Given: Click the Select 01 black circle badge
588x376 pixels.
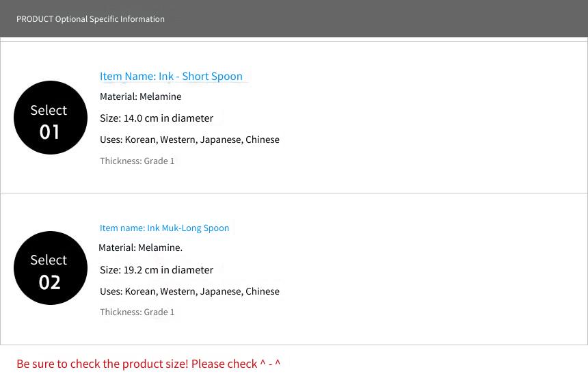Looking at the screenshot, I should [x=51, y=118].
